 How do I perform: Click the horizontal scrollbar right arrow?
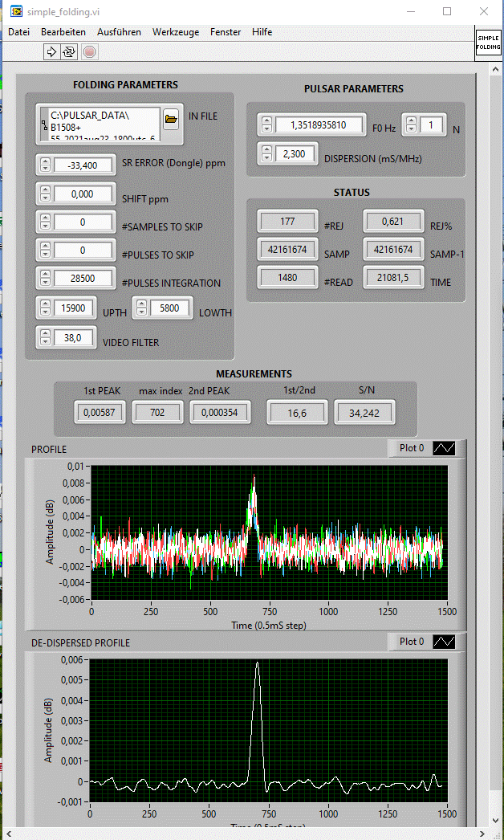pyautogui.click(x=483, y=834)
